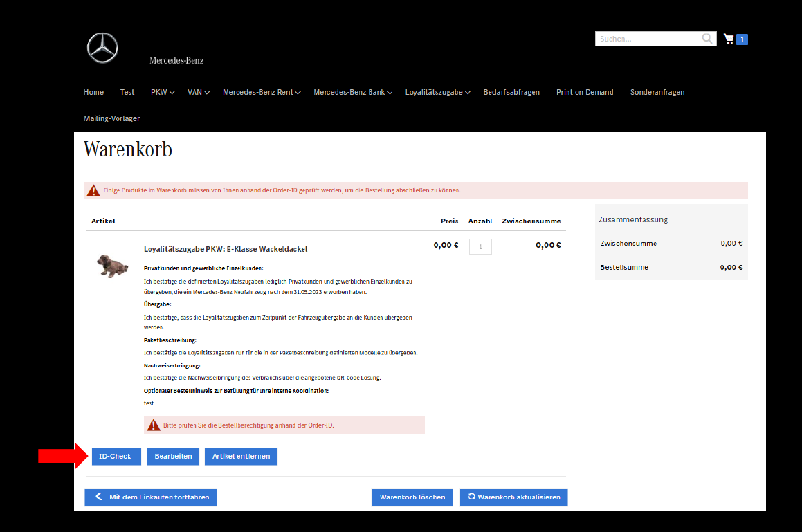Click the warning triangle beside Order-ID notice
The image size is (802, 532).
coord(154,425)
